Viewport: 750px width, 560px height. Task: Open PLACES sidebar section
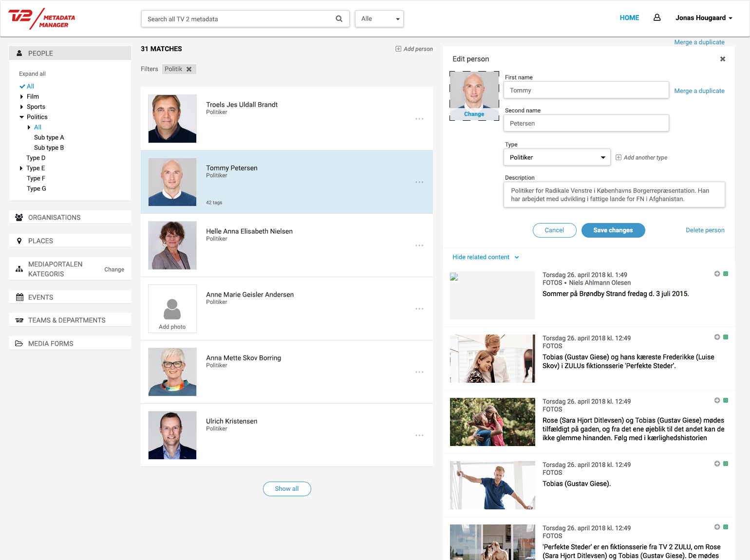click(x=70, y=241)
